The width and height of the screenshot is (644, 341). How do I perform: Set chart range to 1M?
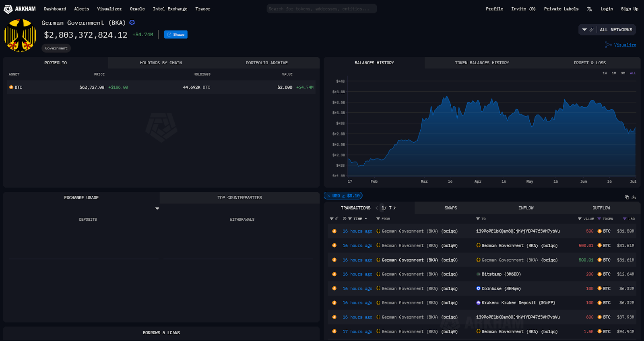pyautogui.click(x=614, y=73)
